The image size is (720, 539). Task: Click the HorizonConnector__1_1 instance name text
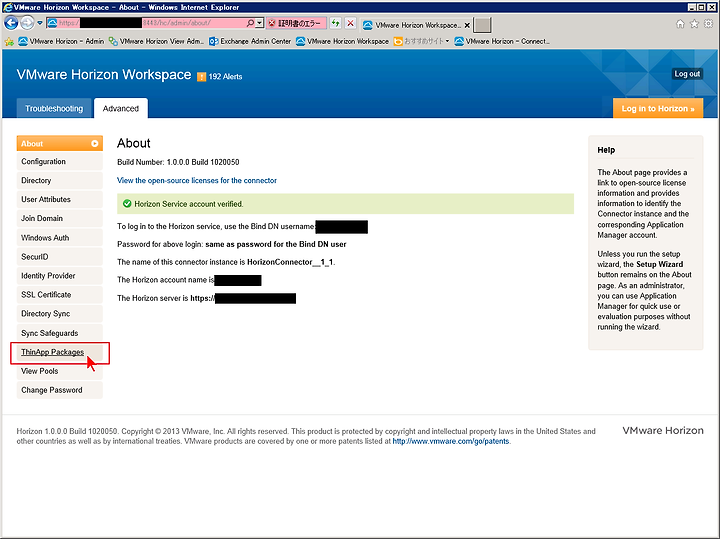(x=291, y=262)
